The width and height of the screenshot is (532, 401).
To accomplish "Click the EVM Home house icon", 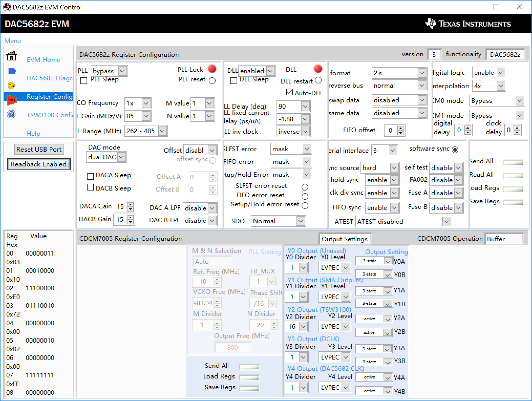I will click(12, 56).
